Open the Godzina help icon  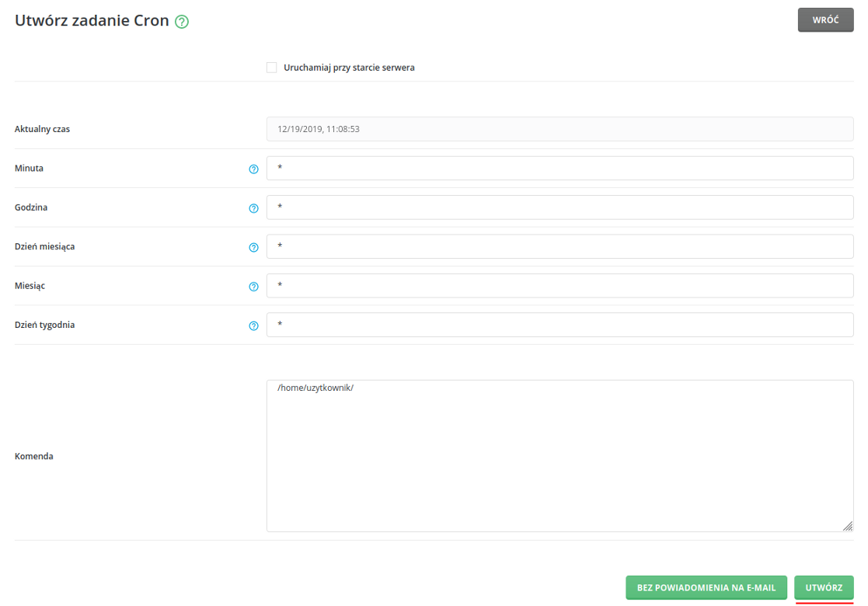(253, 209)
